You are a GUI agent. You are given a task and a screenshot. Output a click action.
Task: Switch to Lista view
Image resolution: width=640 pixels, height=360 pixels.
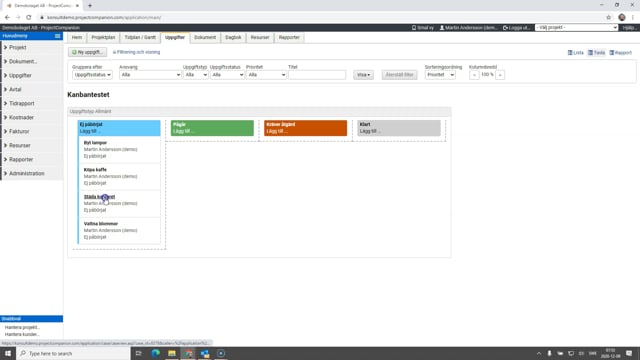(576, 53)
